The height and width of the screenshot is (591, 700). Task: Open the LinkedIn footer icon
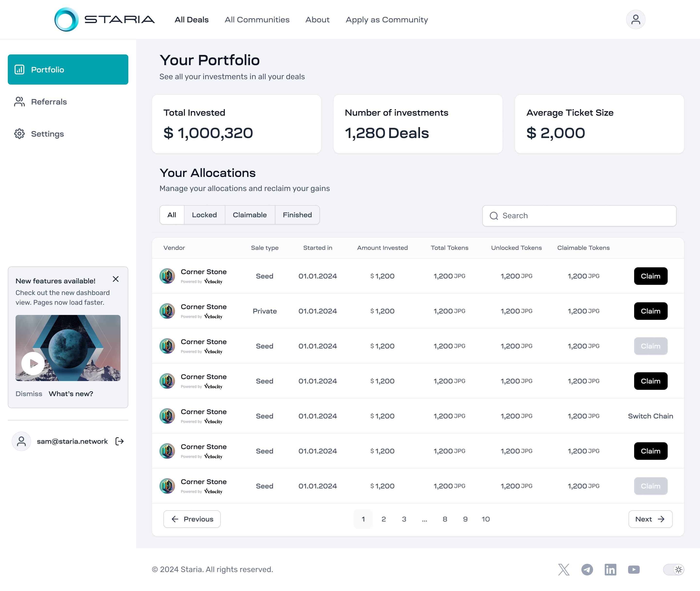(610, 569)
